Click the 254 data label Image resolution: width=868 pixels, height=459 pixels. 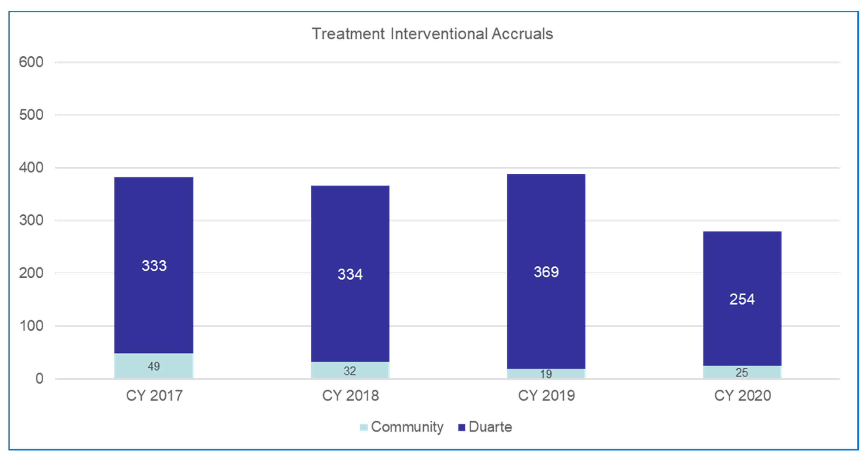(742, 299)
